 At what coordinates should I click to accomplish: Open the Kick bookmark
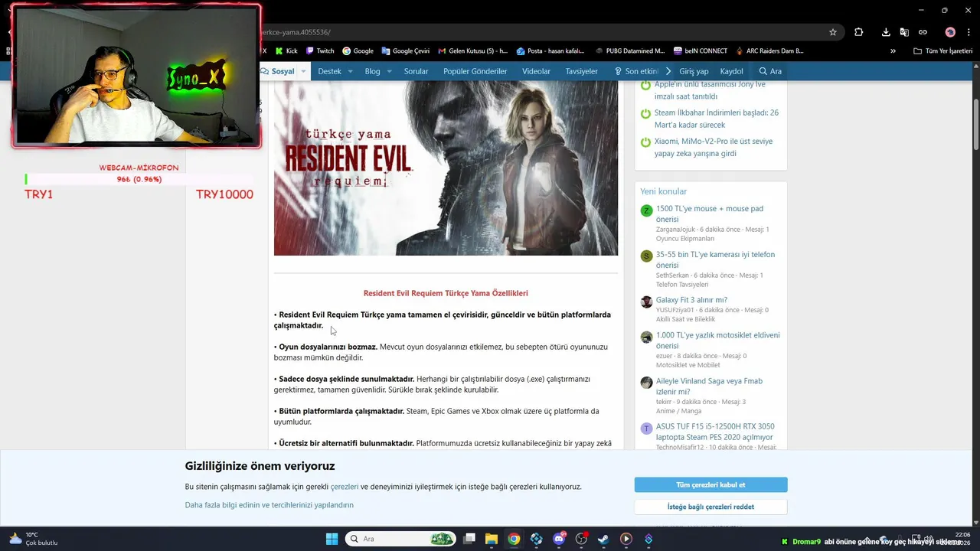[286, 51]
